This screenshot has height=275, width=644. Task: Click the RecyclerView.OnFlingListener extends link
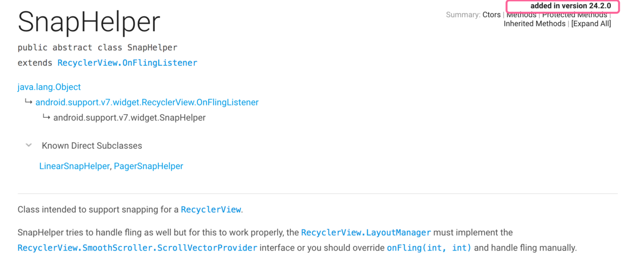[x=127, y=63]
